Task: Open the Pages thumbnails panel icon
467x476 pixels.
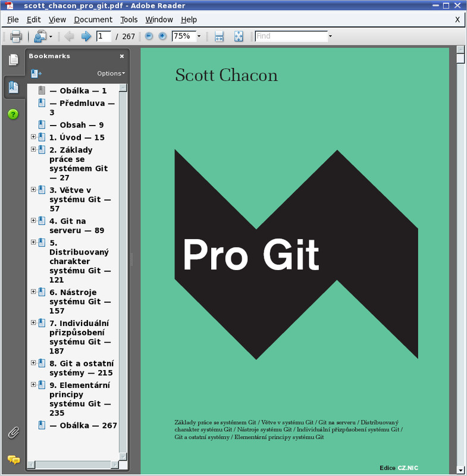Action: click(13, 59)
